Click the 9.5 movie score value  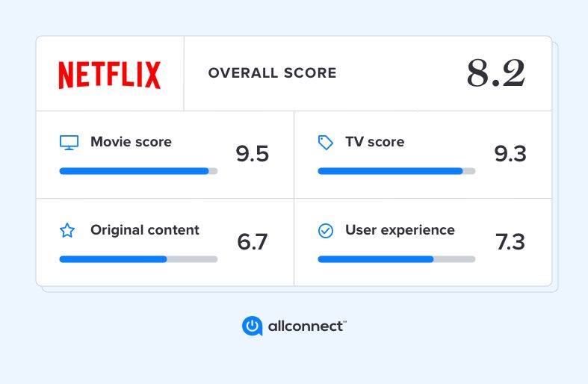(252, 154)
